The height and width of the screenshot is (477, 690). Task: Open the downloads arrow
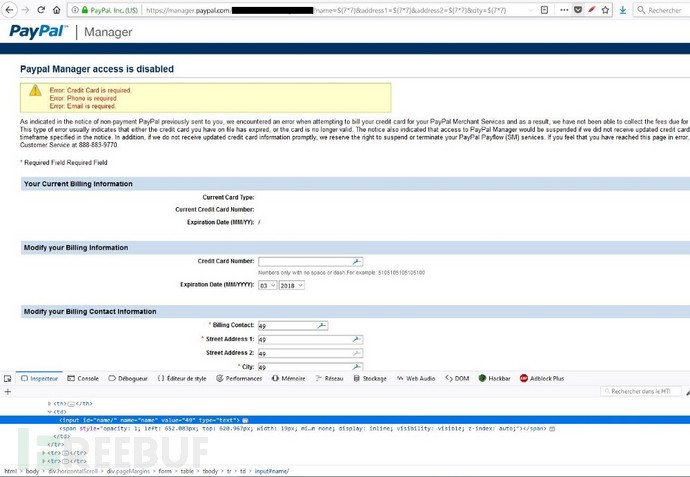pos(623,10)
